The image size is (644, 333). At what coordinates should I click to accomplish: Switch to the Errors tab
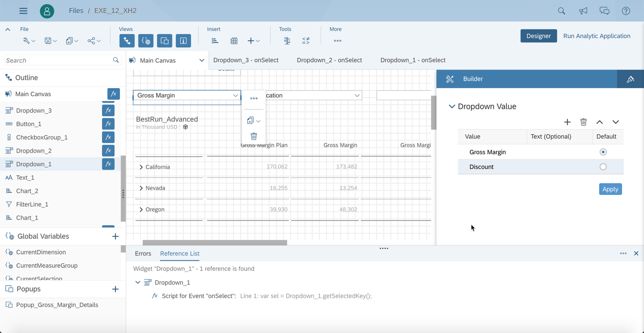pyautogui.click(x=143, y=253)
